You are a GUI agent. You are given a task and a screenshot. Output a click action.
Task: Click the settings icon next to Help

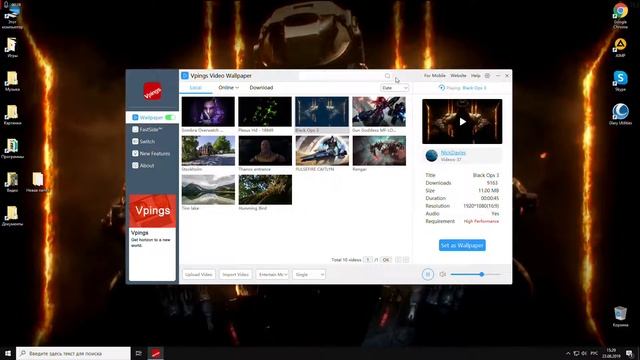(487, 76)
